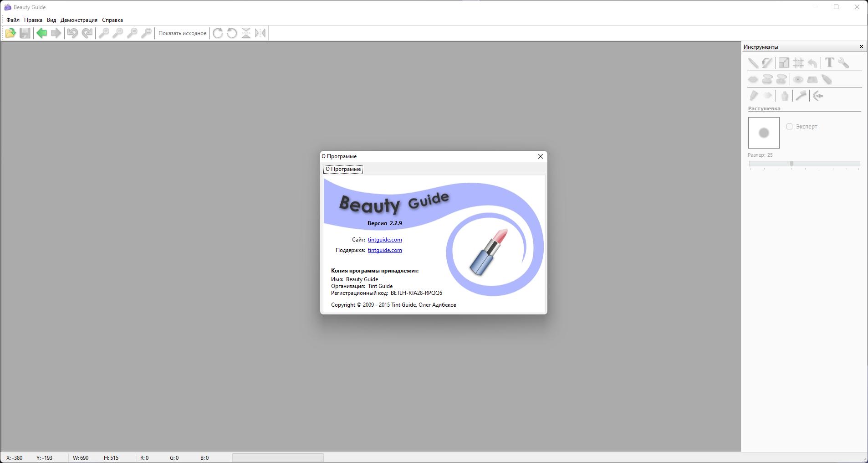Click the H: 515 status bar value
Image resolution: width=868 pixels, height=463 pixels.
coord(111,458)
